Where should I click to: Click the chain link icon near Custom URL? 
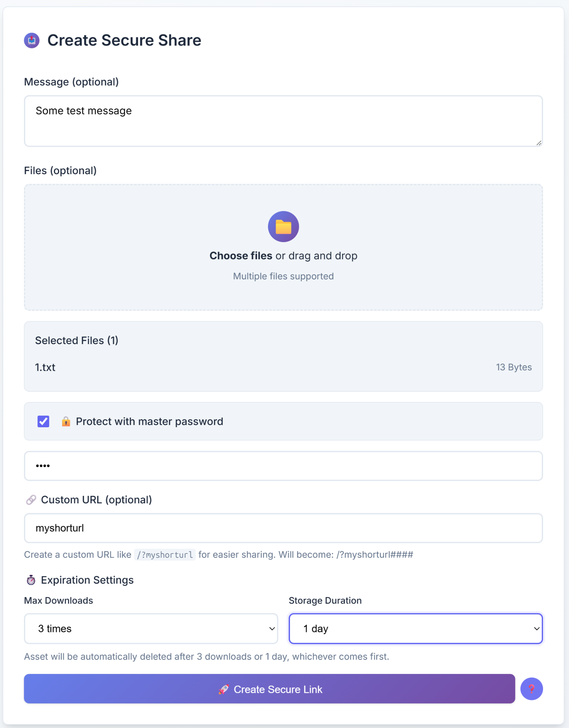pos(31,500)
